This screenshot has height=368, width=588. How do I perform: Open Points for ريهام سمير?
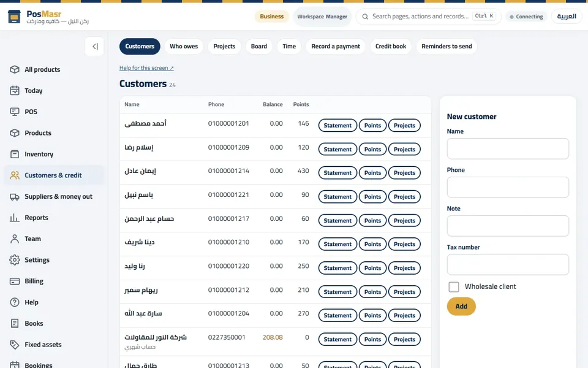pos(372,292)
